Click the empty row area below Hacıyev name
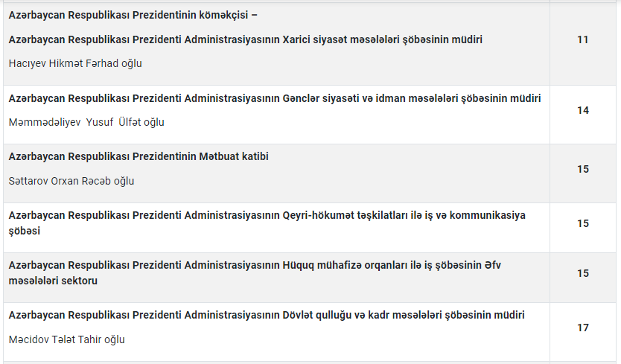This screenshot has width=621, height=364. pyautogui.click(x=276, y=77)
